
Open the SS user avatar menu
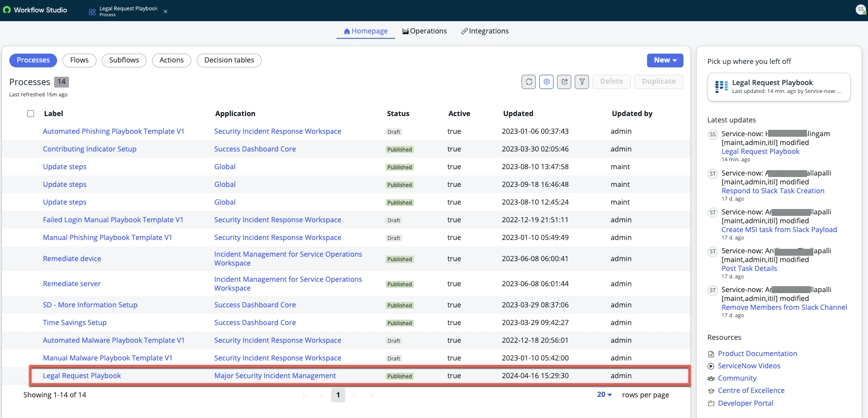coord(861,10)
